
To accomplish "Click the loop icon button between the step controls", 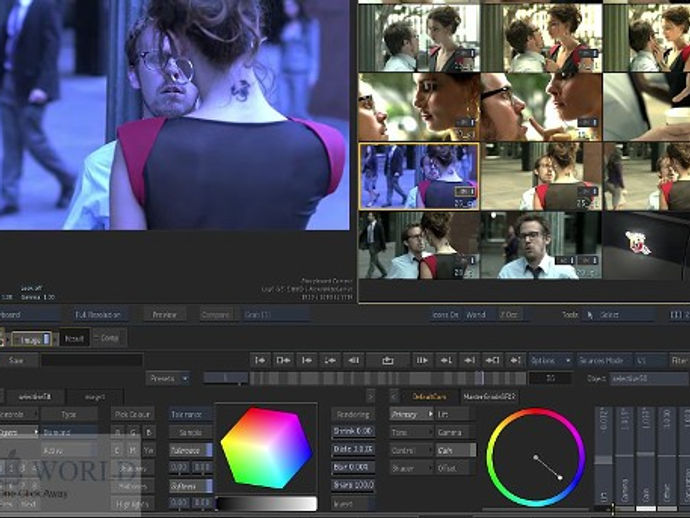I will click(388, 360).
